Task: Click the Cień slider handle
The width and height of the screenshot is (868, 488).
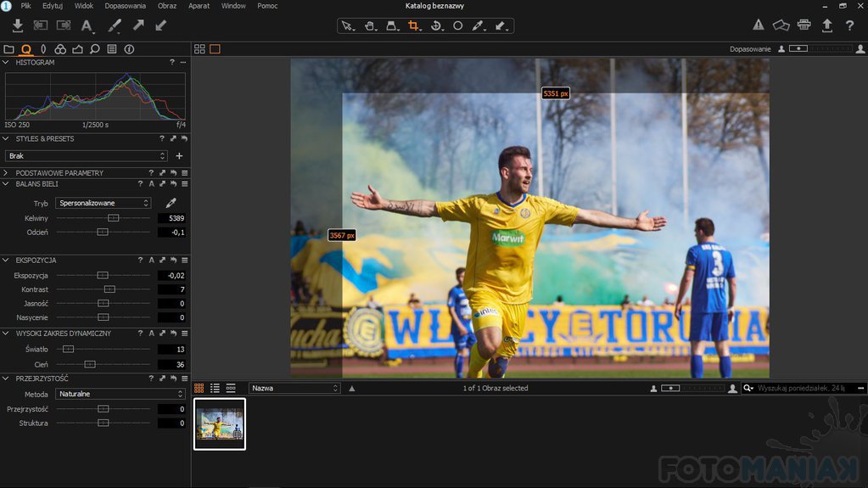Action: click(90, 364)
